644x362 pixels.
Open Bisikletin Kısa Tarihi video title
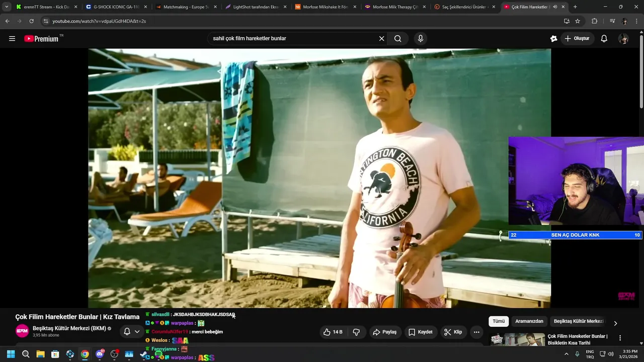coord(578,339)
